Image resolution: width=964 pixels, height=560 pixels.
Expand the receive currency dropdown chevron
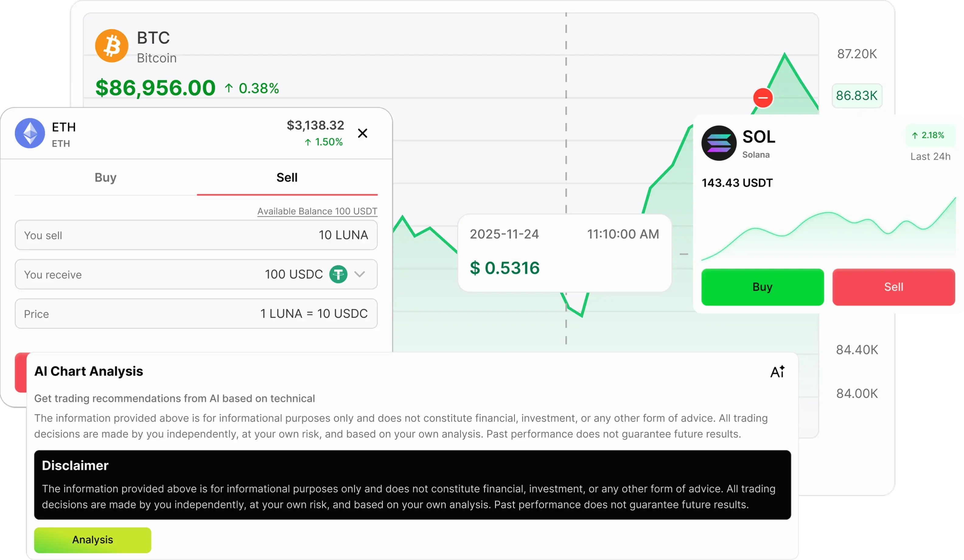(360, 274)
